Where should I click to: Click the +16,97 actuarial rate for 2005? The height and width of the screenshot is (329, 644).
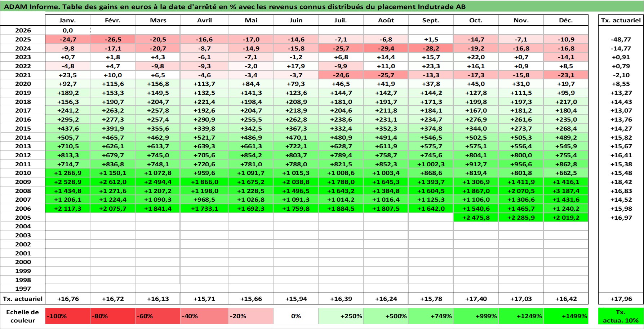click(x=621, y=218)
